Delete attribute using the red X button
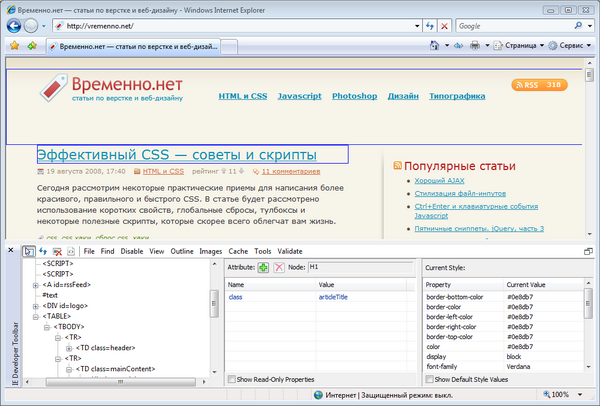Viewport: 600px width, 406px height. click(x=279, y=267)
